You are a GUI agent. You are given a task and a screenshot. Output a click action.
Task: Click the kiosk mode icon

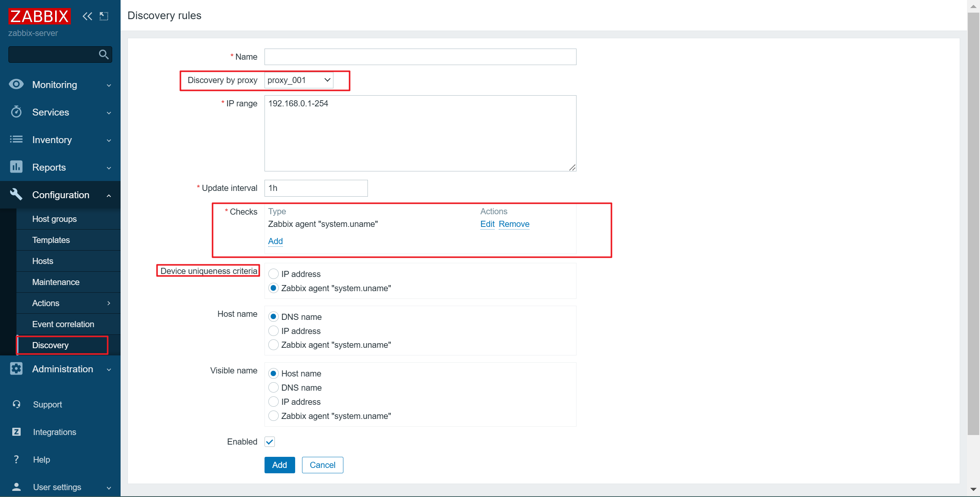tap(104, 16)
